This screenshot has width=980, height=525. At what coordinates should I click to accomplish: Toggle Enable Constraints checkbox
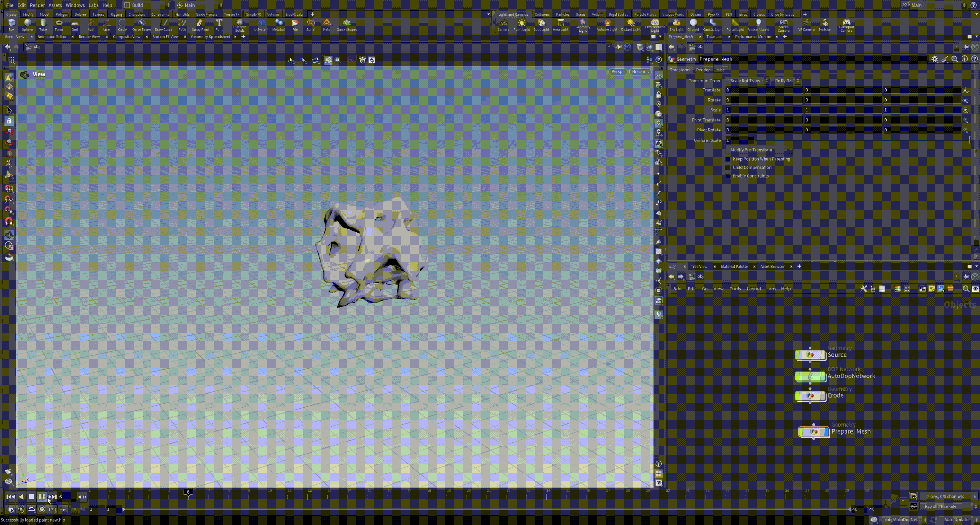pyautogui.click(x=728, y=176)
